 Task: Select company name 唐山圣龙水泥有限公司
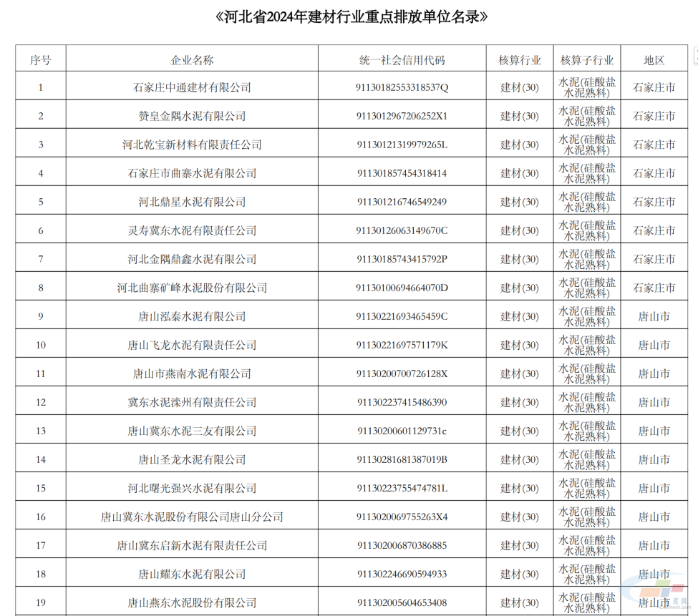pos(192,459)
